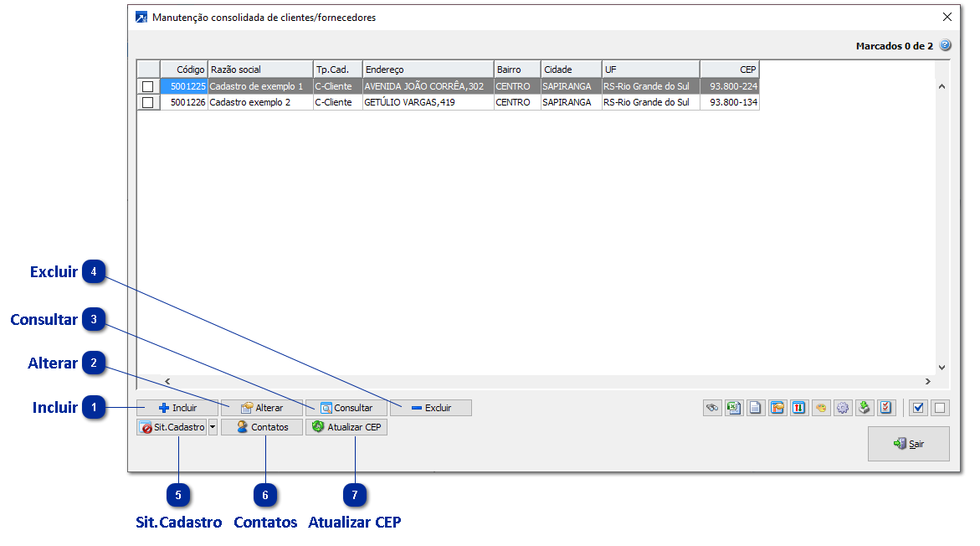Click the vertical scrollbar down arrow
980x546 pixels.
(x=942, y=368)
